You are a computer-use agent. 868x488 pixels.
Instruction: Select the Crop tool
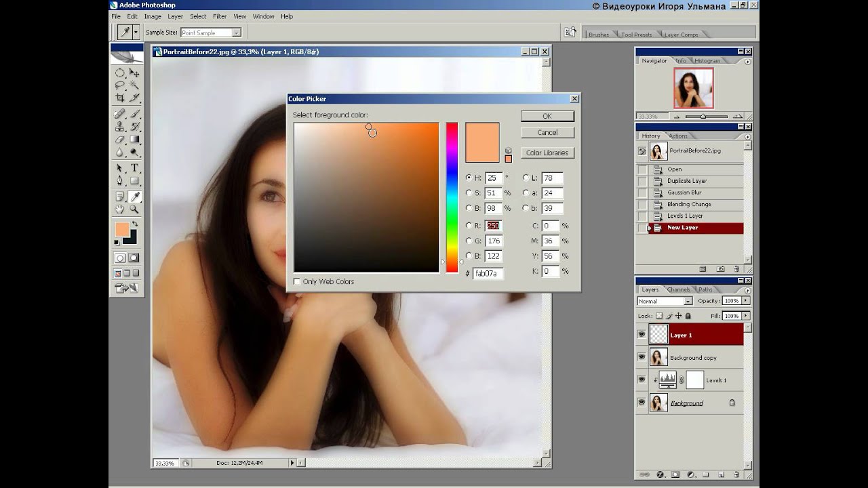(x=119, y=98)
